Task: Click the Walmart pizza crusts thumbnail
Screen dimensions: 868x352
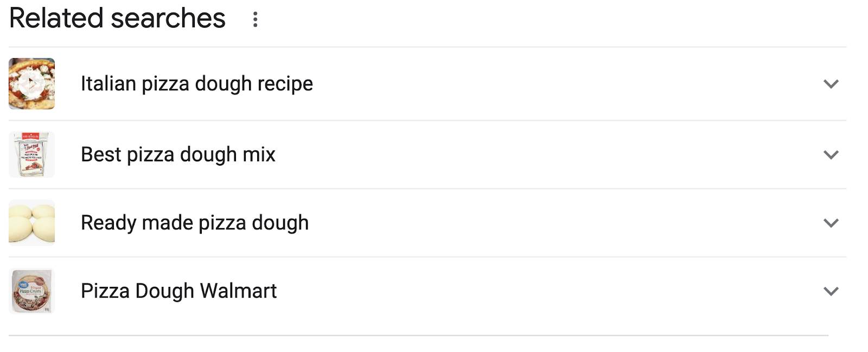Action: pos(31,291)
